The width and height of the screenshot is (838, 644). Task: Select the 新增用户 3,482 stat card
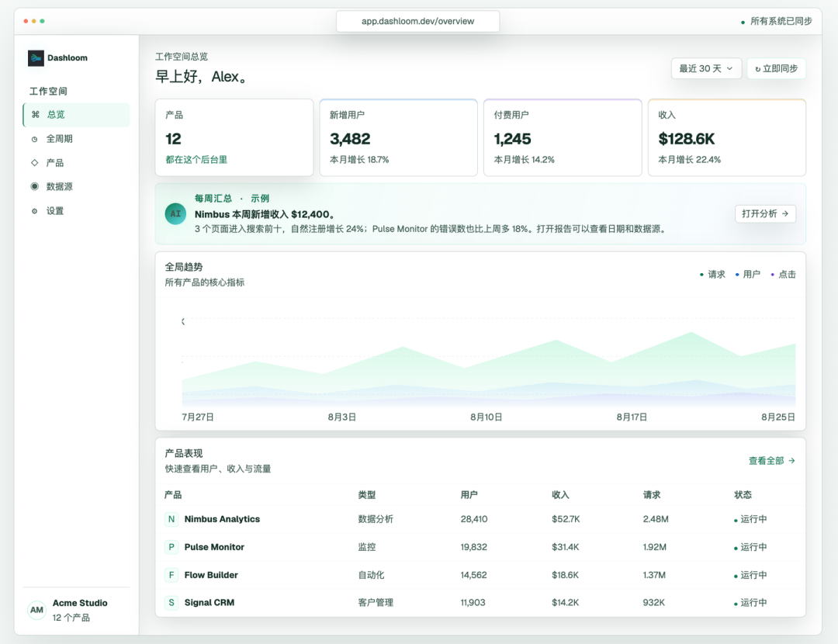tap(399, 137)
